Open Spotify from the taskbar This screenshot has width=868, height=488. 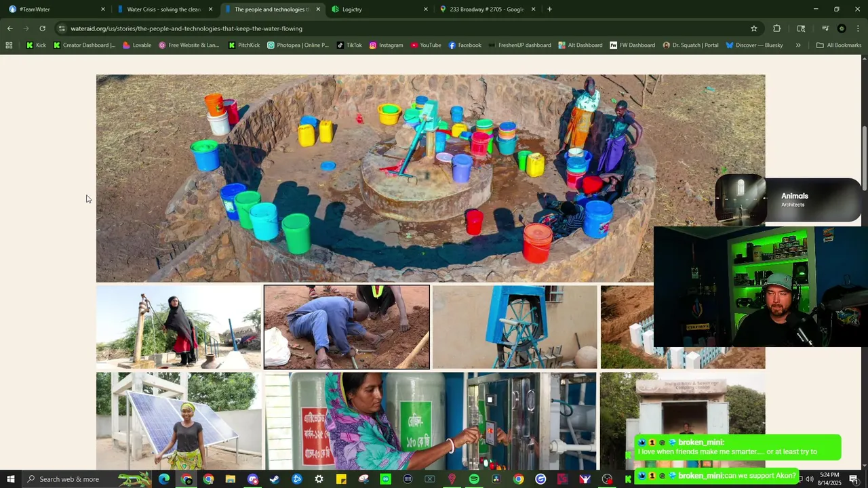[x=474, y=479]
